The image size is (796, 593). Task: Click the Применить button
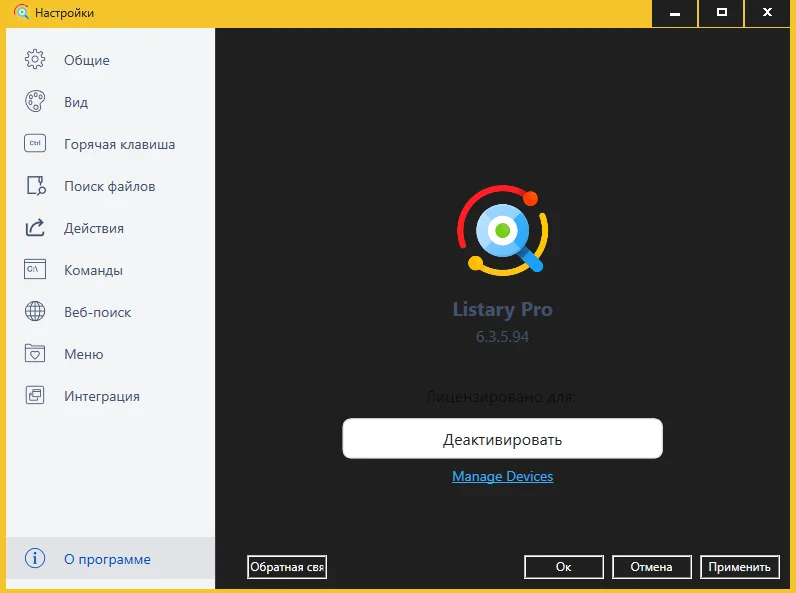[x=740, y=567]
